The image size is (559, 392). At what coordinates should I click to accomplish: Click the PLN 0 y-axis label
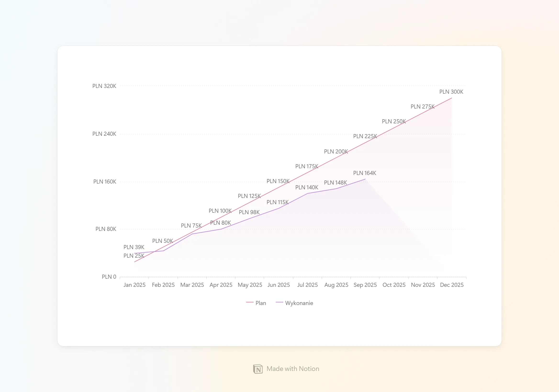tap(109, 277)
